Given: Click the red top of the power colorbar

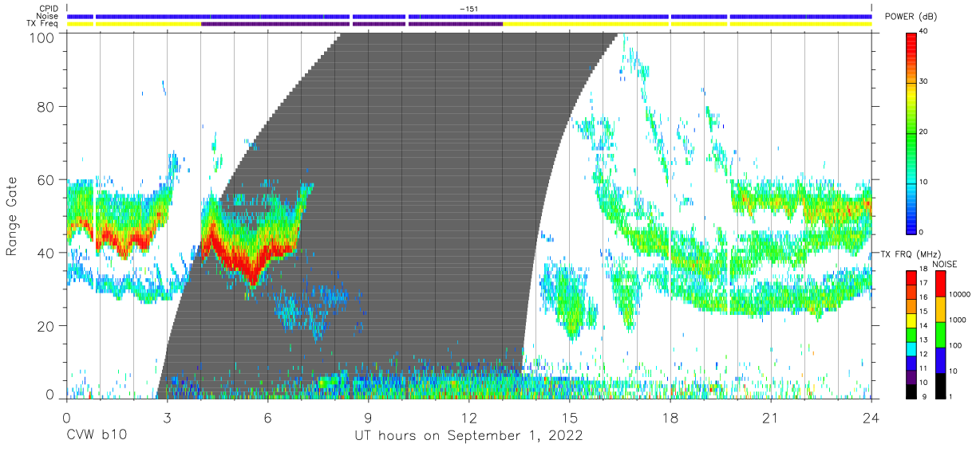Looking at the screenshot, I should click(911, 40).
